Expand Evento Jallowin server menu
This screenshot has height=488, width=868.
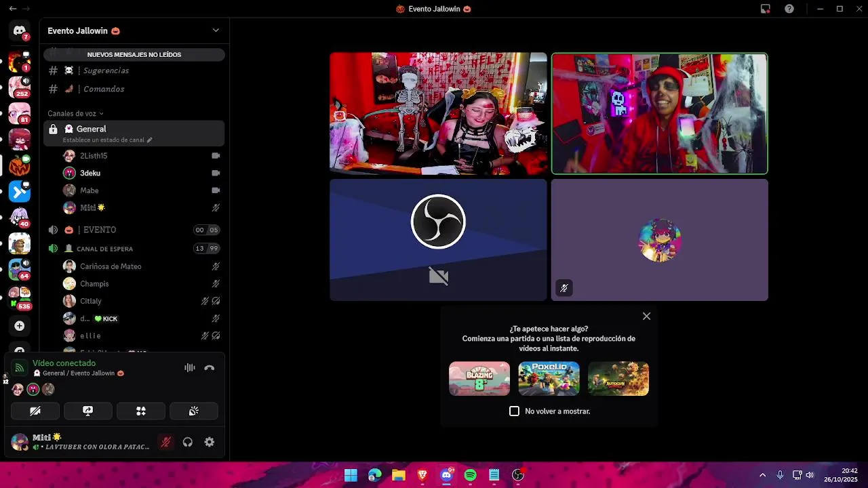tap(216, 30)
